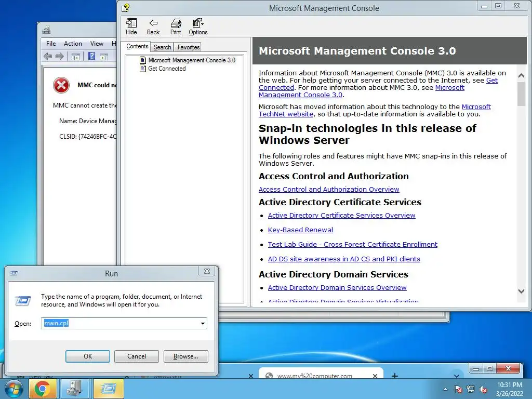Open AD DS site awareness link
532x399 pixels.
344,259
